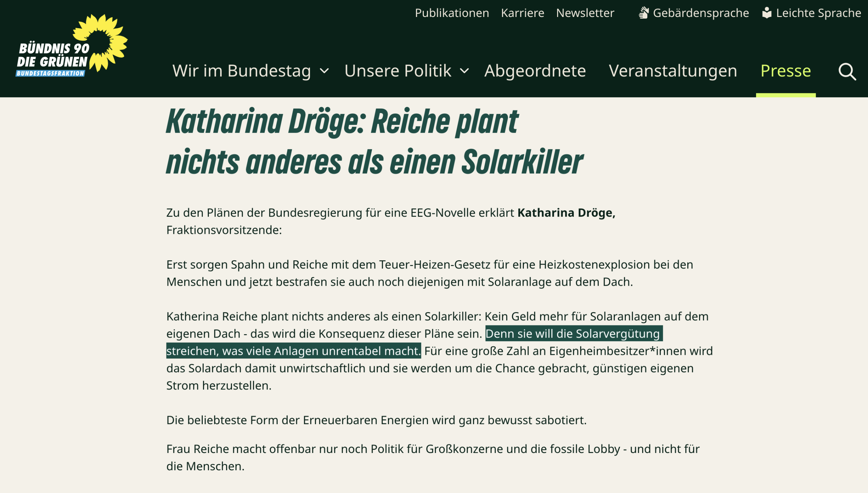Screen dimensions: 868x493
Task: Switch to Leichte Sprache version
Action: coord(818,13)
